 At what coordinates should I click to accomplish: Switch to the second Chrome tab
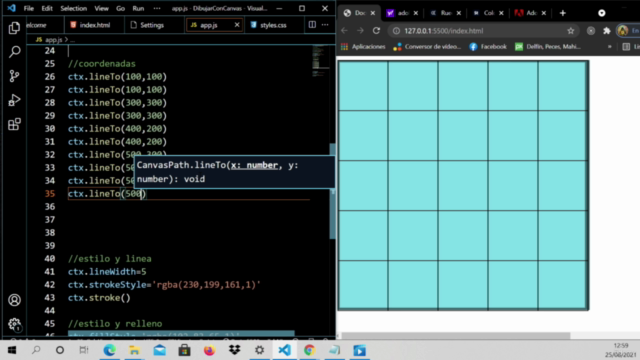tap(402, 13)
